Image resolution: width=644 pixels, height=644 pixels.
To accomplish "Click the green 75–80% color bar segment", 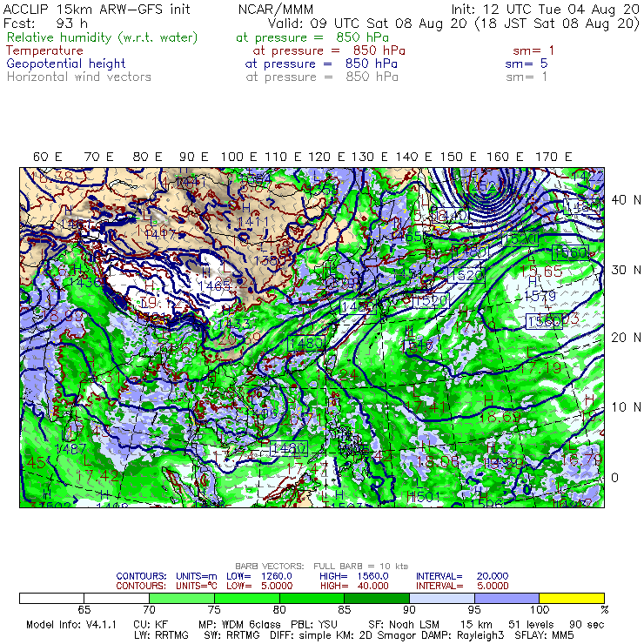I will click(x=247, y=598).
